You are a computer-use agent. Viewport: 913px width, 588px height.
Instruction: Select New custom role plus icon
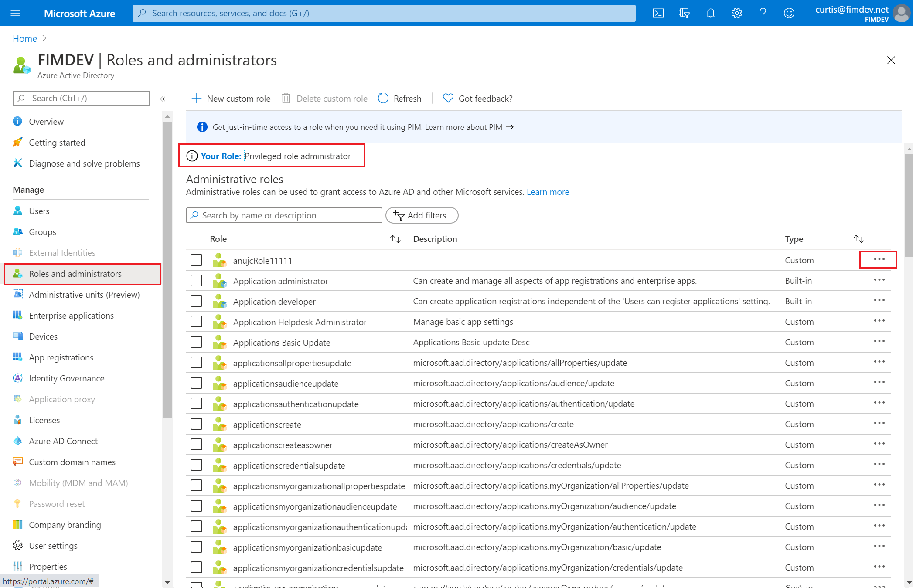point(197,98)
